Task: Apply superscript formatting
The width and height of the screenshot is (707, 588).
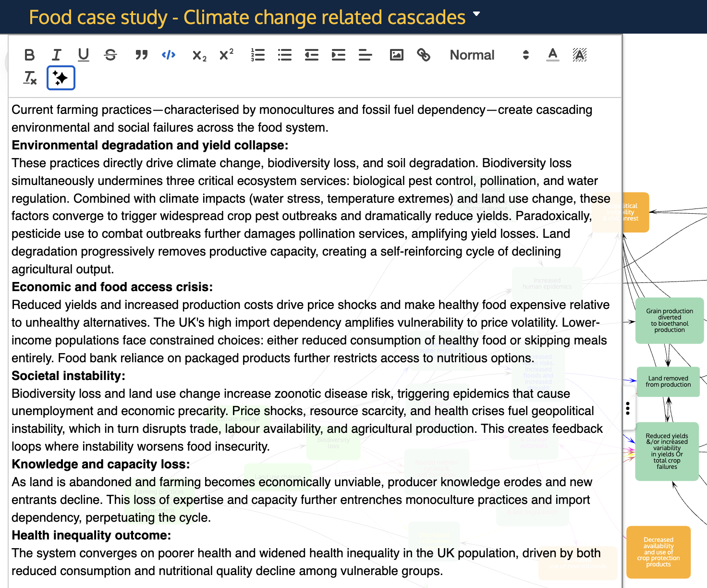Action: click(x=226, y=55)
